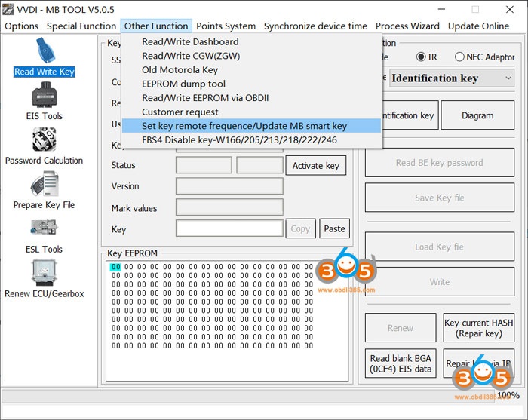528x420 pixels.
Task: Open the Points System menu
Action: (226, 26)
